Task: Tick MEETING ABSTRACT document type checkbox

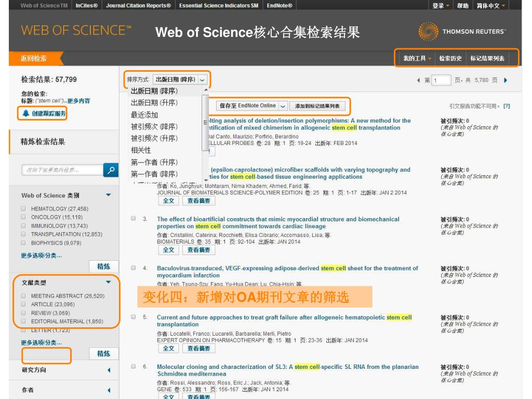Action: (23, 296)
